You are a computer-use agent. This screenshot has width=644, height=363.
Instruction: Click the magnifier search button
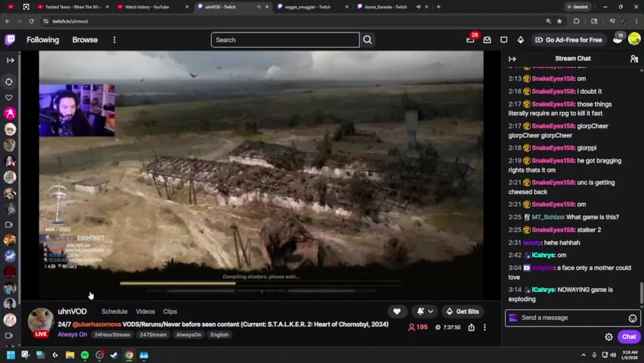click(367, 40)
